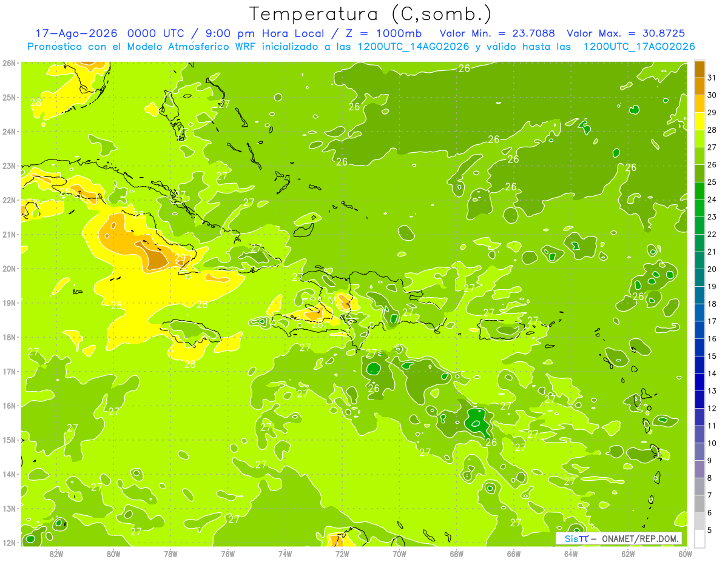
Task: Pick the teal legend swatch between 19 and 20
Action: click(699, 278)
